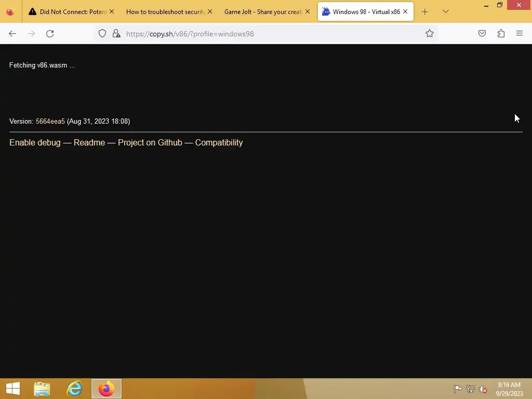Close the Windows 98 tab
Image resolution: width=532 pixels, height=399 pixels.
click(405, 11)
